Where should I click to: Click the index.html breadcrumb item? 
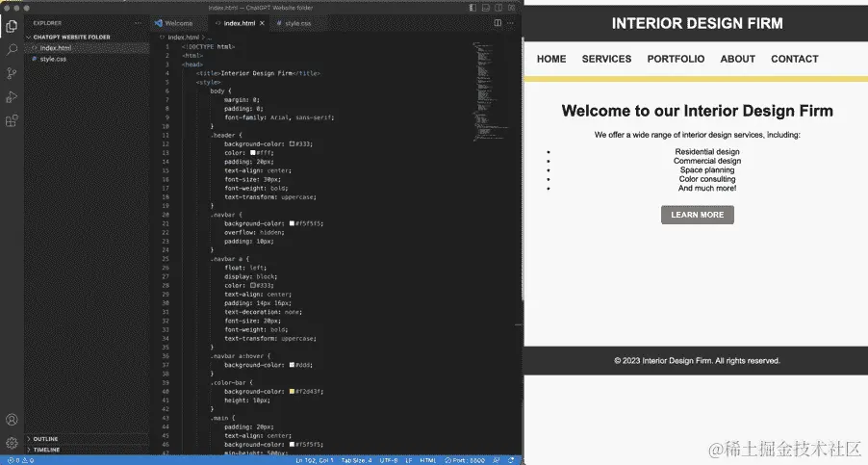(x=183, y=38)
